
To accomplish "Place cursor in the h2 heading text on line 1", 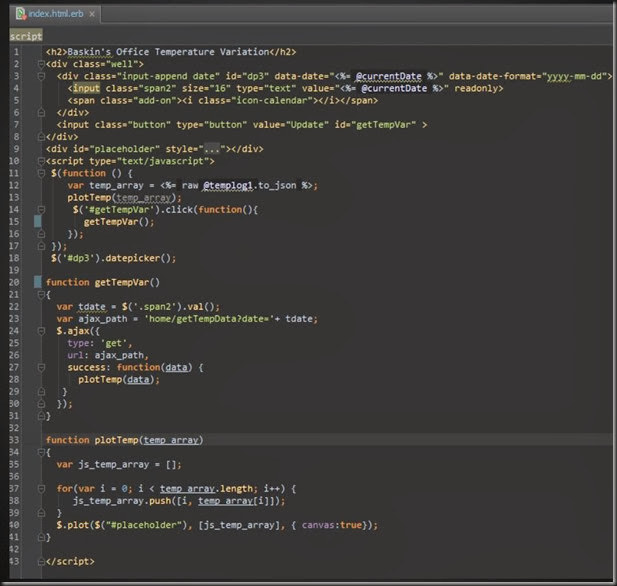I will 170,51.
